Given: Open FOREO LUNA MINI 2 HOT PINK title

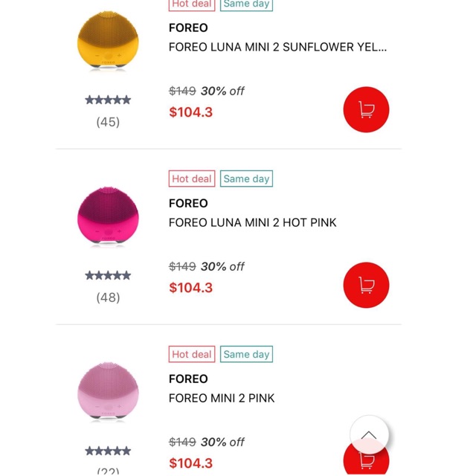Looking at the screenshot, I should click(253, 222).
